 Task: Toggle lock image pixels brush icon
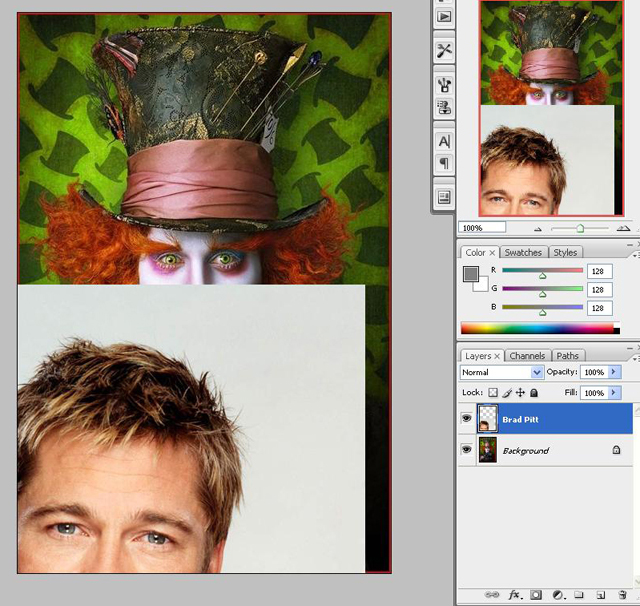[x=507, y=393]
